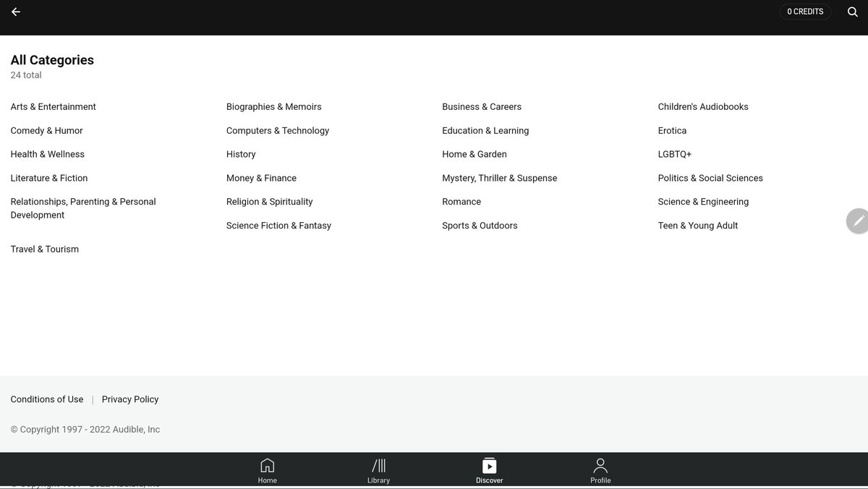Open Teen & Young Adult category
This screenshot has height=489, width=868.
698,226
